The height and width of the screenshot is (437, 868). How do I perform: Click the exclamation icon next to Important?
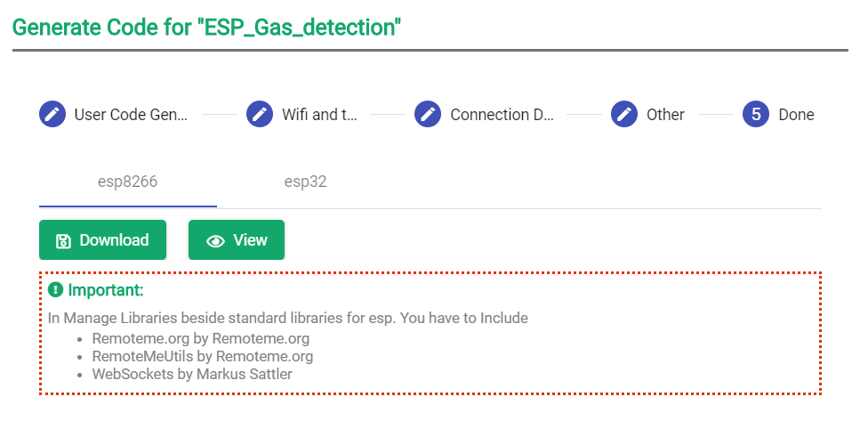tap(56, 290)
